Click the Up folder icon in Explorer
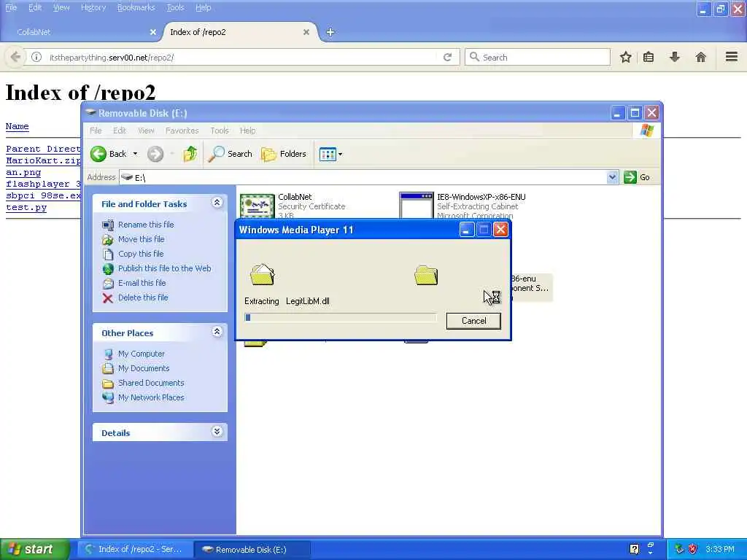 190,154
